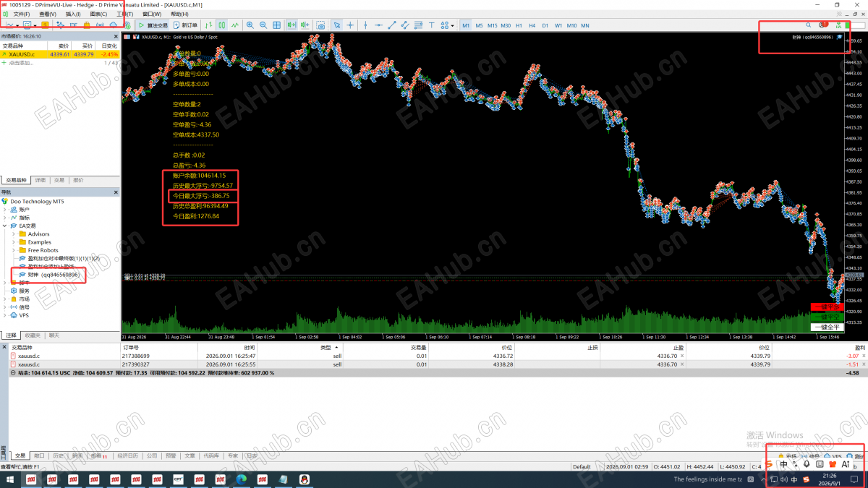Close the Market Watch panel
Screen dimensions: 868x488
tap(116, 36)
